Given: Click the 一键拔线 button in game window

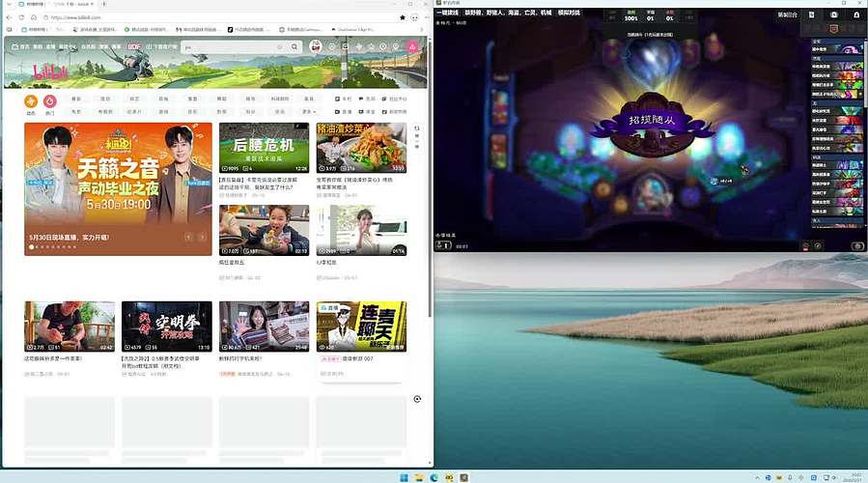Looking at the screenshot, I should 447,13.
